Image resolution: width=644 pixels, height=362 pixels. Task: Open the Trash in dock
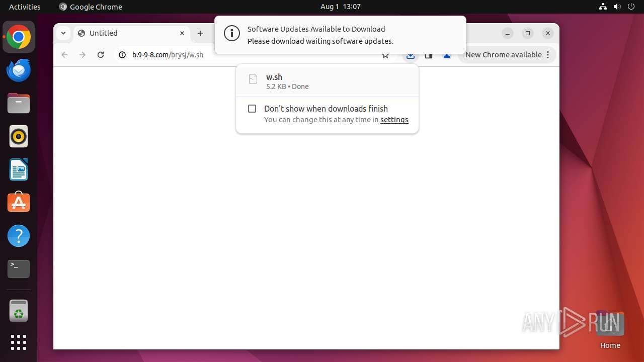point(19,310)
